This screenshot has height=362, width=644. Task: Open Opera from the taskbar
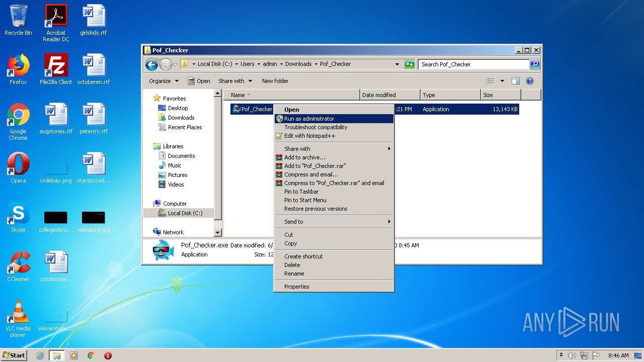108,355
